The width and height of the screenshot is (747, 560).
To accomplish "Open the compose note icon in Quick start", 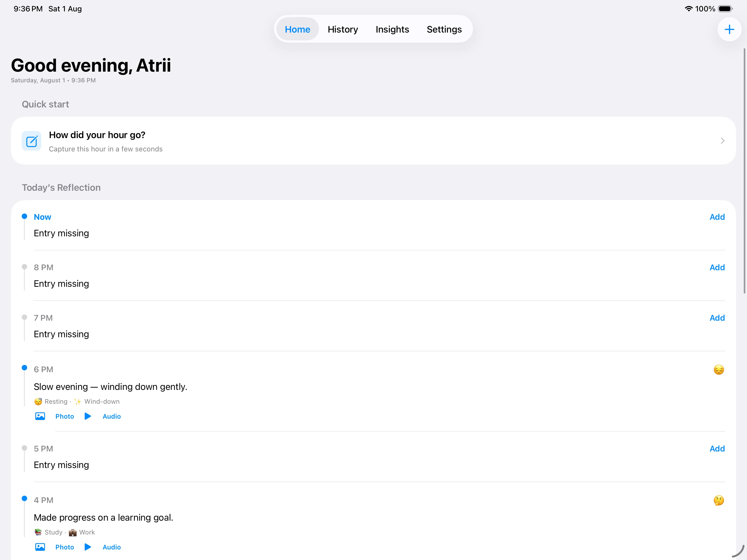I will pyautogui.click(x=31, y=141).
